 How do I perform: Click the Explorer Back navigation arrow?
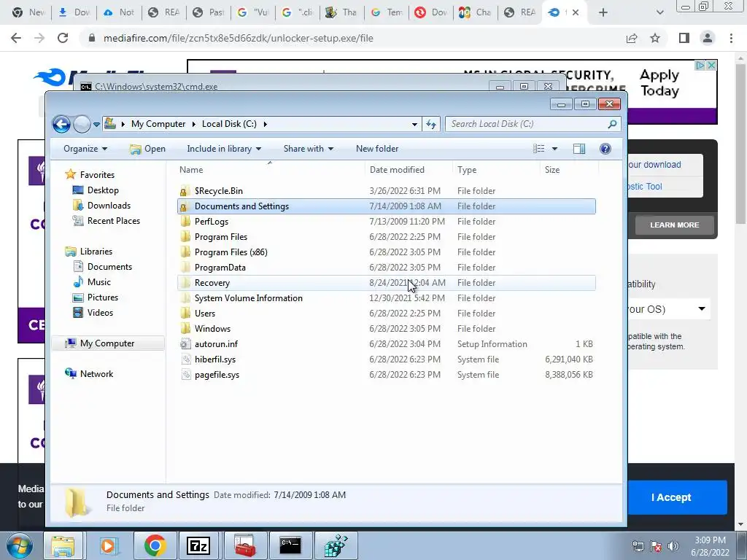click(x=61, y=124)
